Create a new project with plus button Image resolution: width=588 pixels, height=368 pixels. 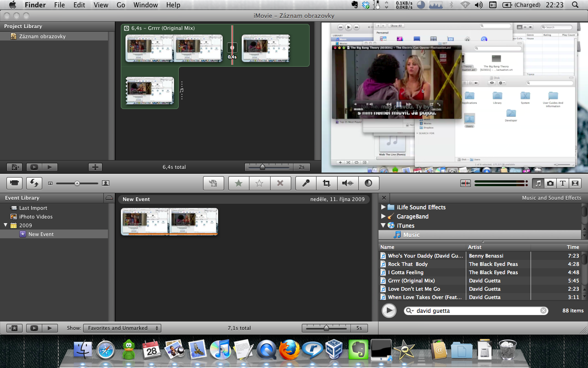(x=95, y=167)
